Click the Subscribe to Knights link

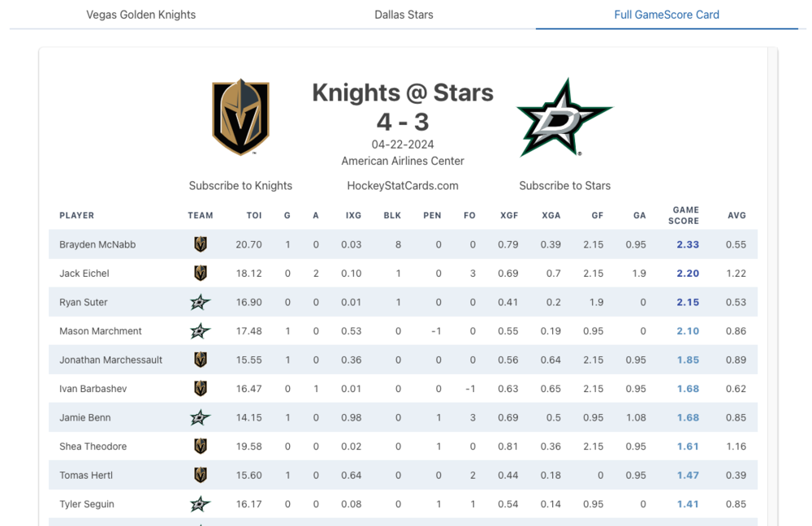(240, 186)
